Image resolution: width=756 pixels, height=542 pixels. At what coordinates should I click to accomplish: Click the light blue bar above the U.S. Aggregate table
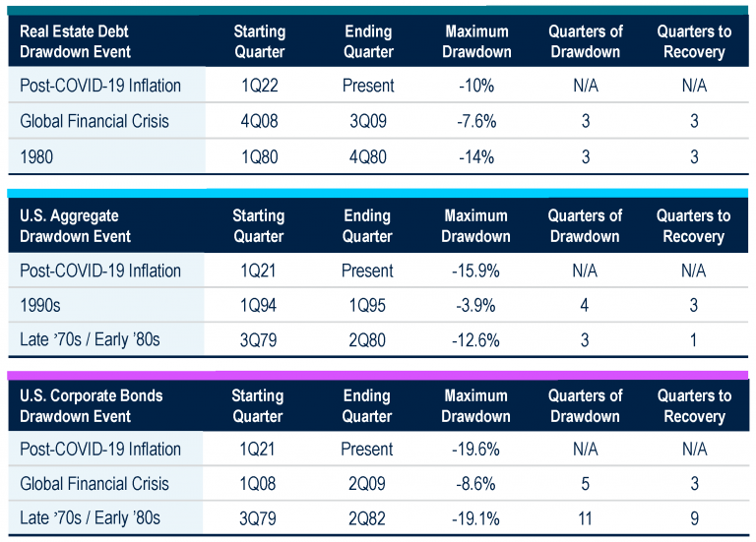pos(378,194)
